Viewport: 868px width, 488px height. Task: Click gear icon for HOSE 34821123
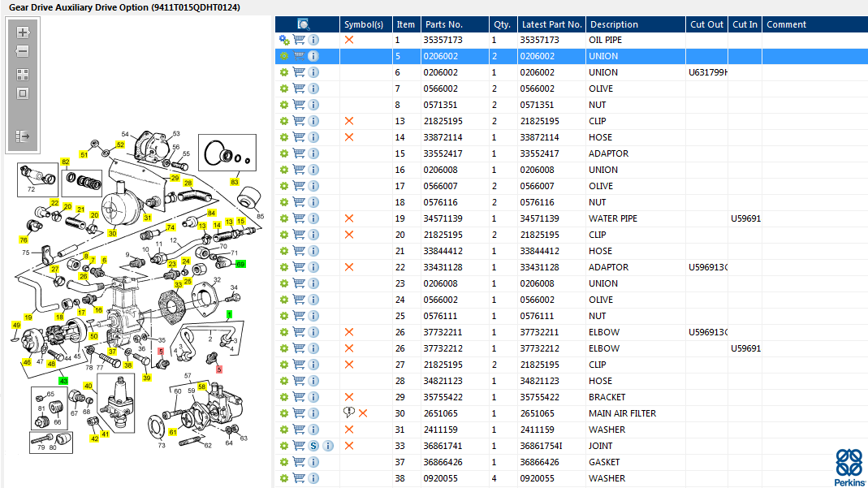click(x=284, y=381)
